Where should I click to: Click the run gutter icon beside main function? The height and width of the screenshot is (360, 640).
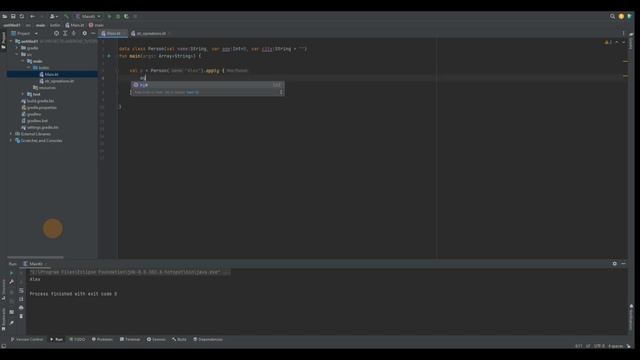pos(109,56)
